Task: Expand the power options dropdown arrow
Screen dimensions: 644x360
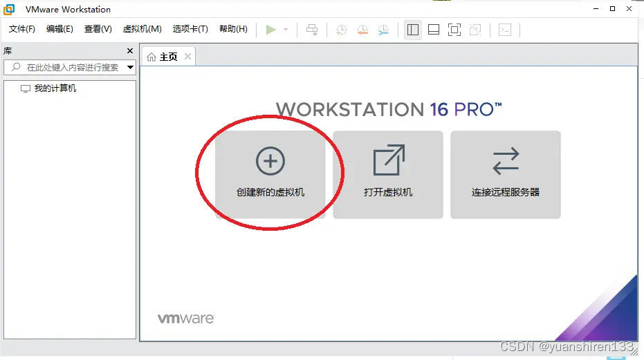Action: (286, 30)
